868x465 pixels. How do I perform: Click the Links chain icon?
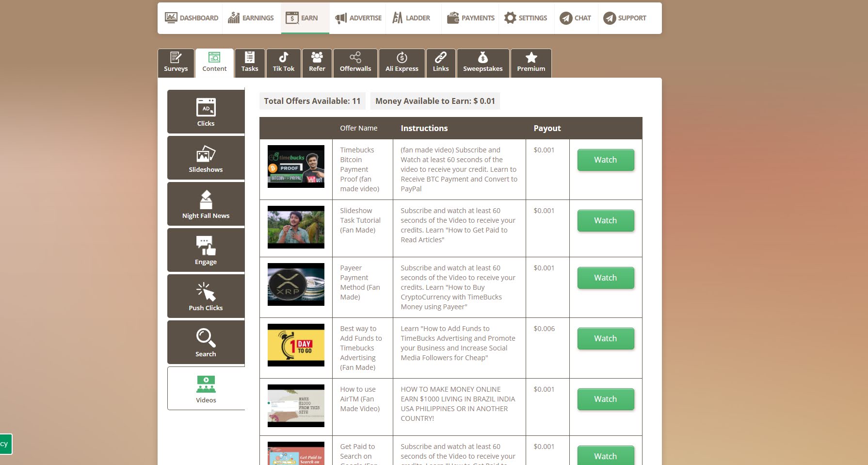point(441,57)
